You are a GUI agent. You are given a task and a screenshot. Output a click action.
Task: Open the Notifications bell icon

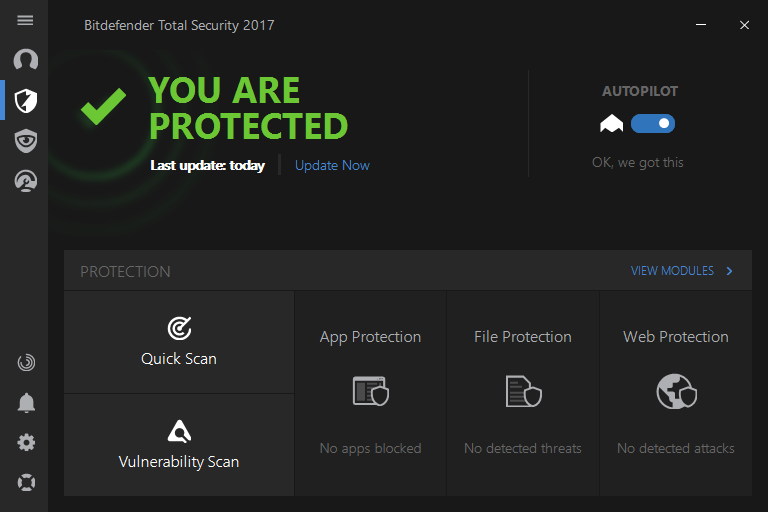[26, 403]
